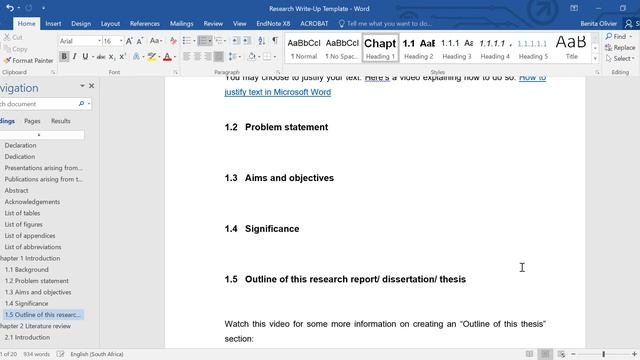640x360 pixels.
Task: Switch to Pages view in navigation
Action: point(32,121)
